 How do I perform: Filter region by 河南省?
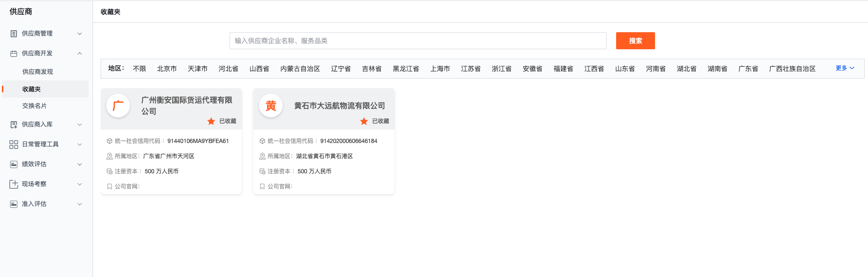(x=656, y=69)
